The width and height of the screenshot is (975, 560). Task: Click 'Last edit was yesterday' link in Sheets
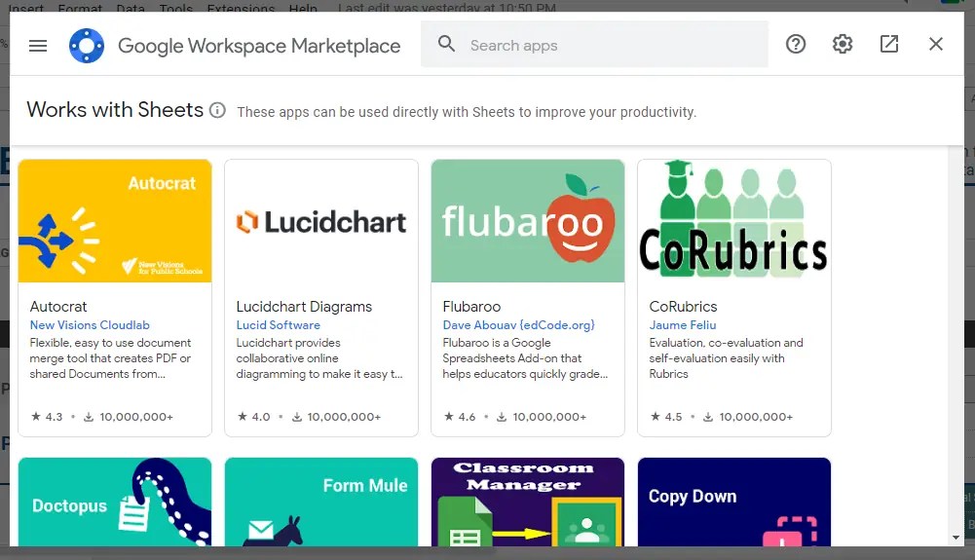coord(447,7)
